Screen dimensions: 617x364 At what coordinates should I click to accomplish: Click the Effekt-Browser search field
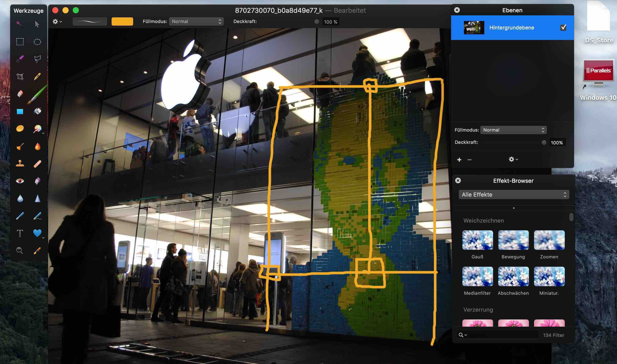(x=497, y=335)
